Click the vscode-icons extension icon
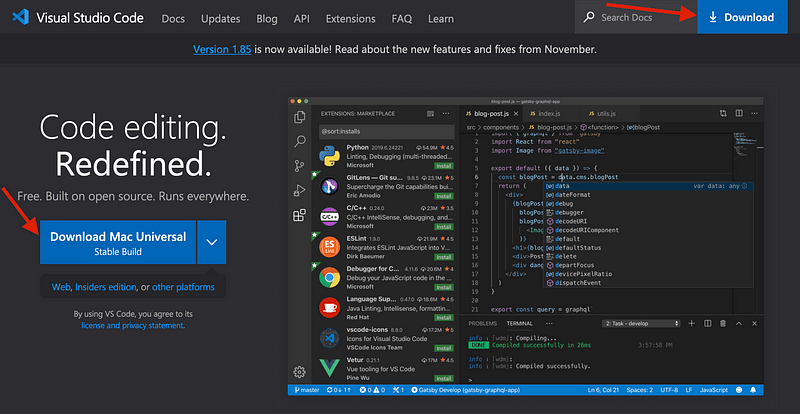Screen dimensions: 800x414 point(330,338)
